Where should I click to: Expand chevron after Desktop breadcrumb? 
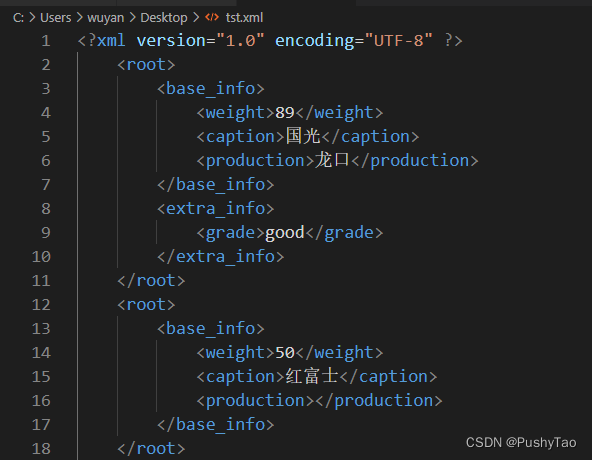point(196,17)
